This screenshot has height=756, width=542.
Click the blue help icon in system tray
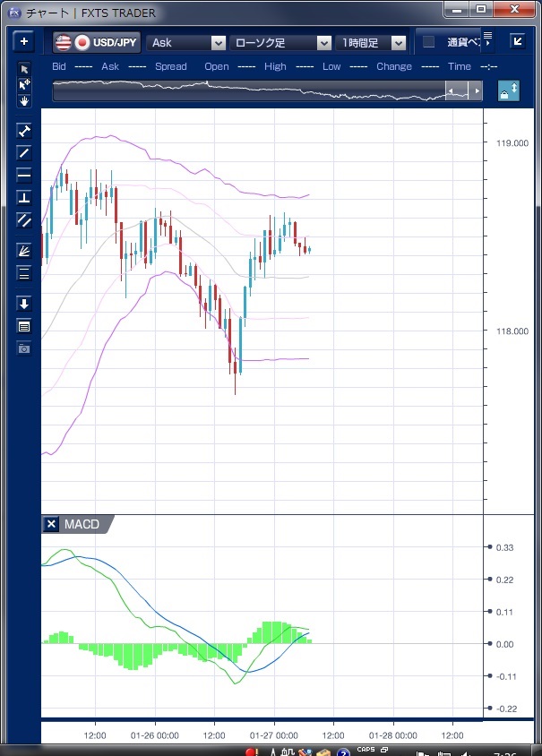point(342,752)
